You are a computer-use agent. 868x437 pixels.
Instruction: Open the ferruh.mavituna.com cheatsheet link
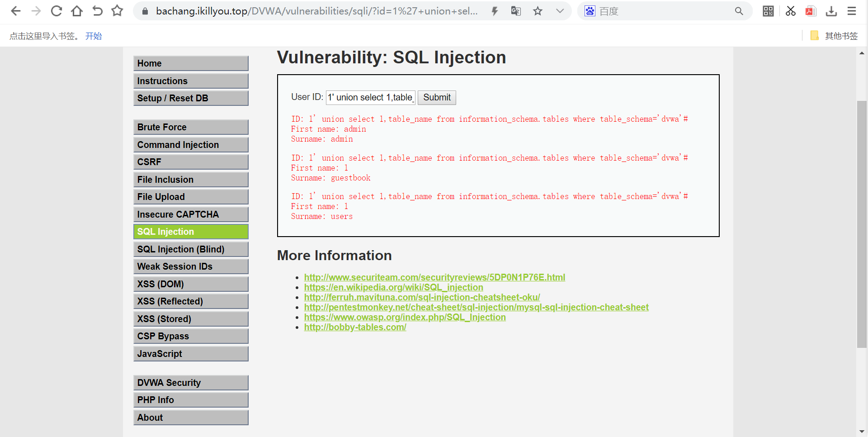click(422, 297)
